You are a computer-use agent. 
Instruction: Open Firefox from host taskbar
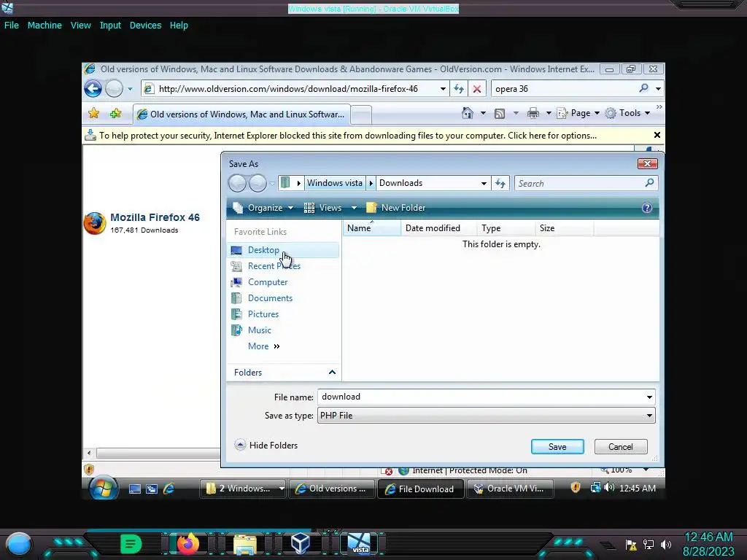point(188,543)
